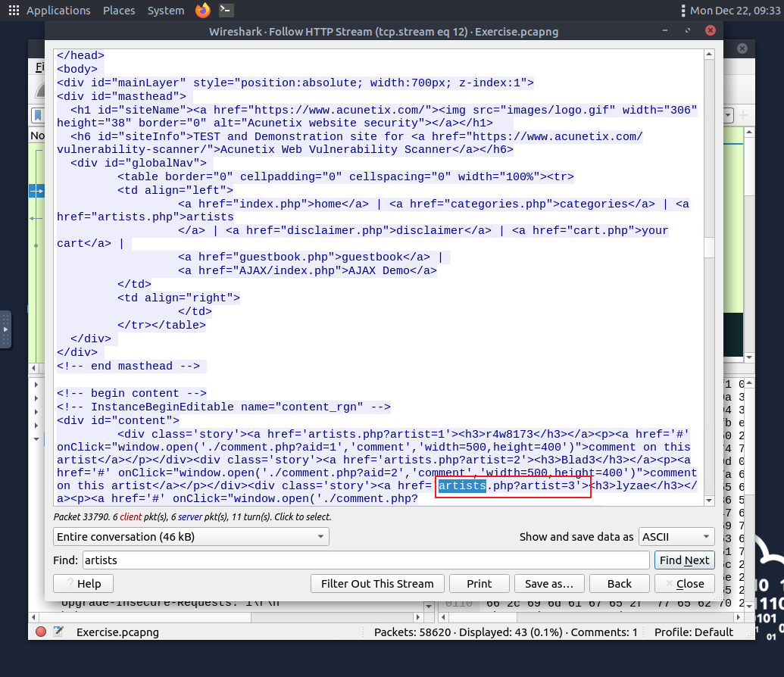This screenshot has height=677, width=784.
Task: Click add filter plus button in main Wireshark window
Action: click(743, 116)
